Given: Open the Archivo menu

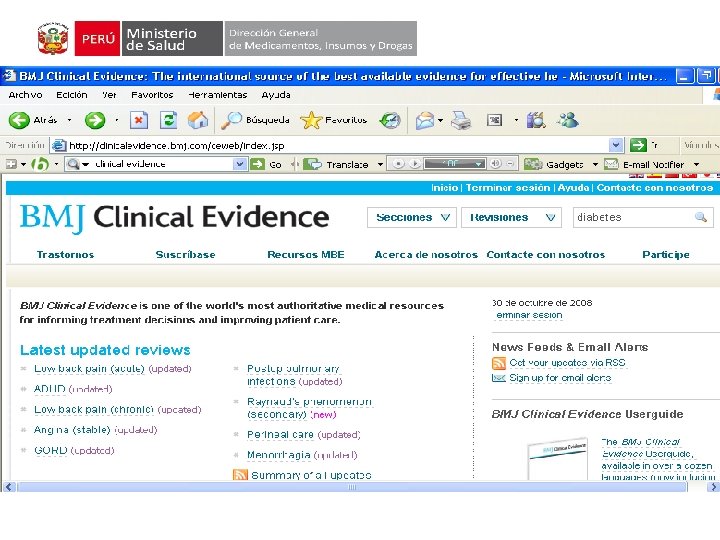Looking at the screenshot, I should click(25, 95).
